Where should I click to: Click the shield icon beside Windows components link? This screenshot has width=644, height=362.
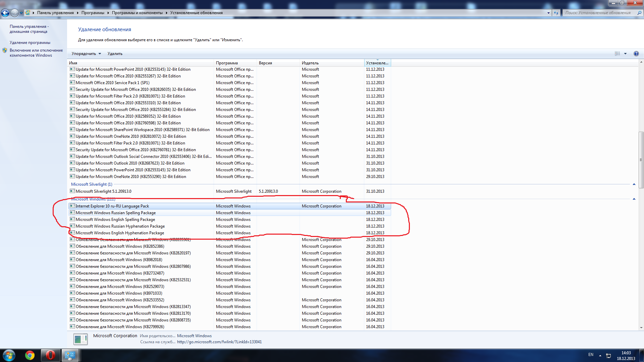[5, 50]
